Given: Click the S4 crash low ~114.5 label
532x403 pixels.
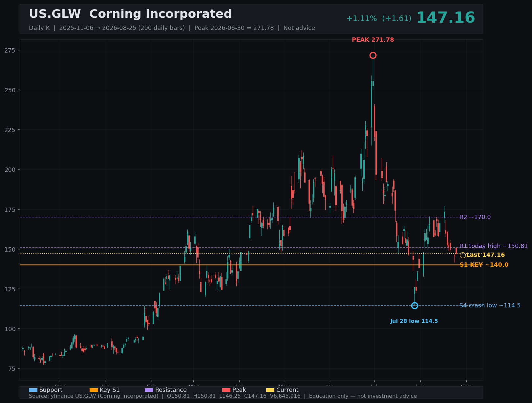Looking at the screenshot, I should [490, 305].
